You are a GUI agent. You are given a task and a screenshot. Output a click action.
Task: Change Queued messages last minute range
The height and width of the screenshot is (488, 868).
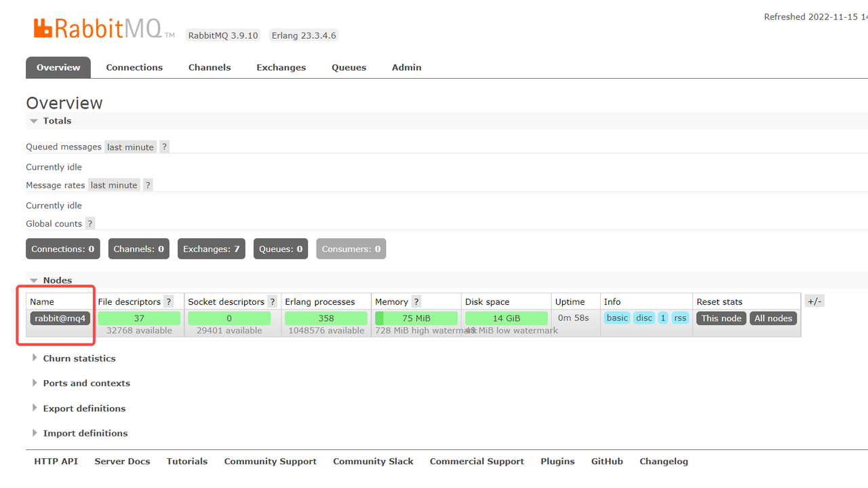click(130, 147)
